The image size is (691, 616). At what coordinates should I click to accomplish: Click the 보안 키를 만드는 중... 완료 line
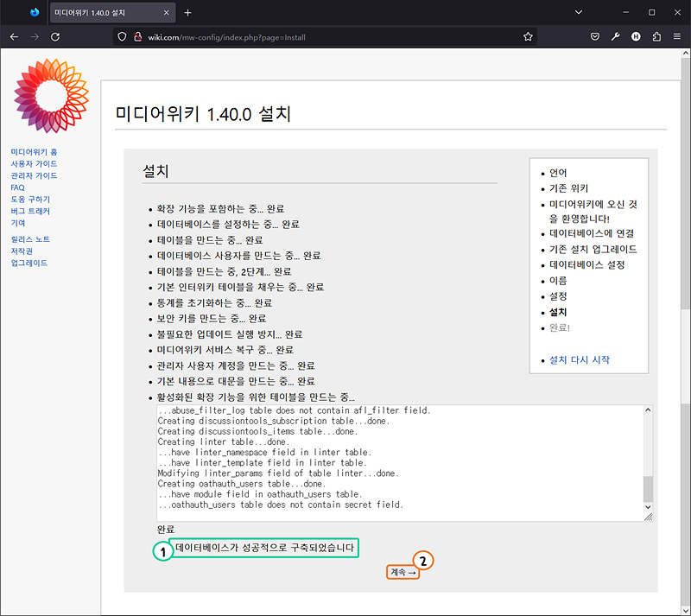(212, 318)
